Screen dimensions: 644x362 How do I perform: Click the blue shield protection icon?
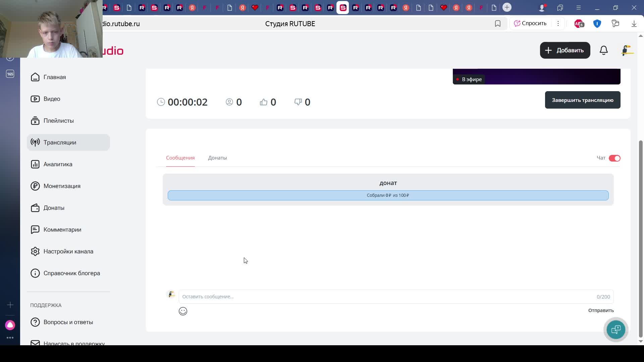click(597, 23)
